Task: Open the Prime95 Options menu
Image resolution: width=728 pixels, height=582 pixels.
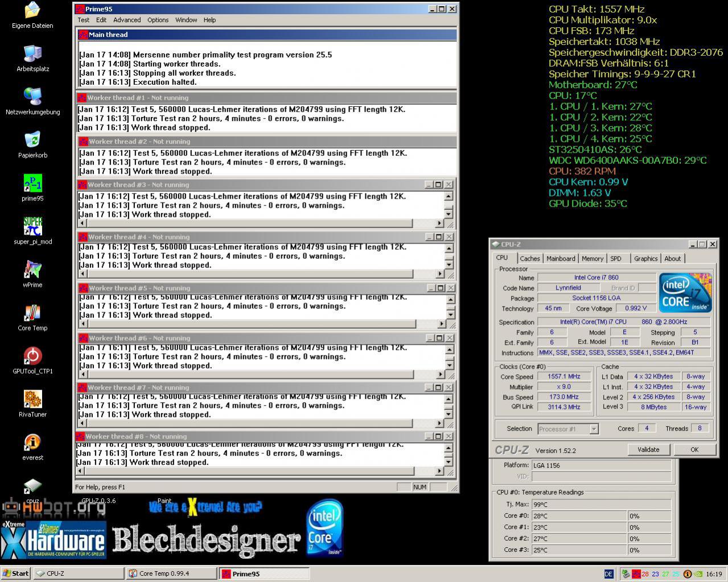Action: pos(158,20)
